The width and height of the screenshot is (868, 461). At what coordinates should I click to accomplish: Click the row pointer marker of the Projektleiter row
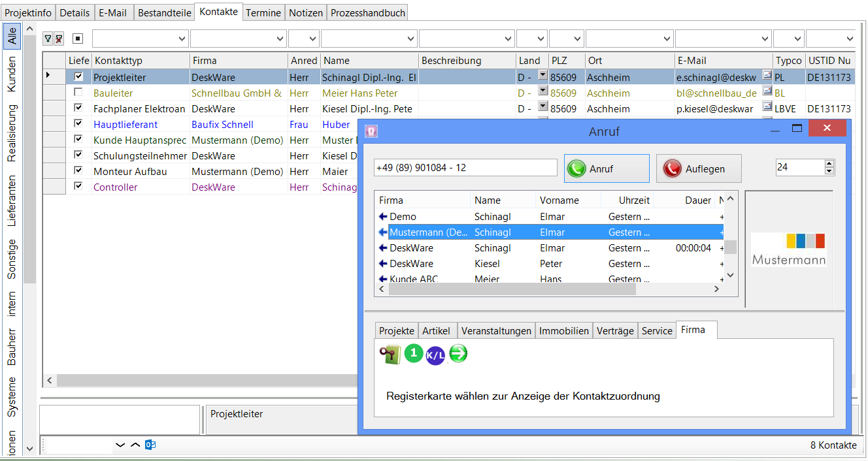(x=48, y=76)
